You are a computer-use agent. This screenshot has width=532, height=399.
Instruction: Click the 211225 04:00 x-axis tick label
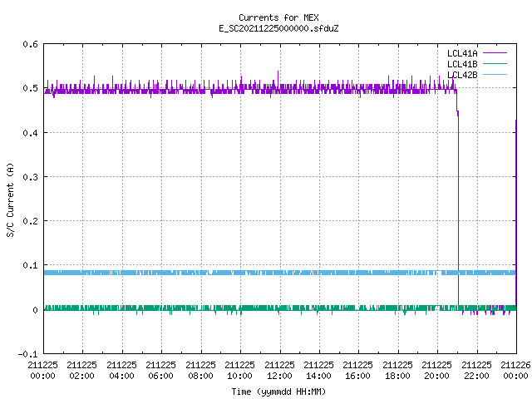pyautogui.click(x=121, y=371)
